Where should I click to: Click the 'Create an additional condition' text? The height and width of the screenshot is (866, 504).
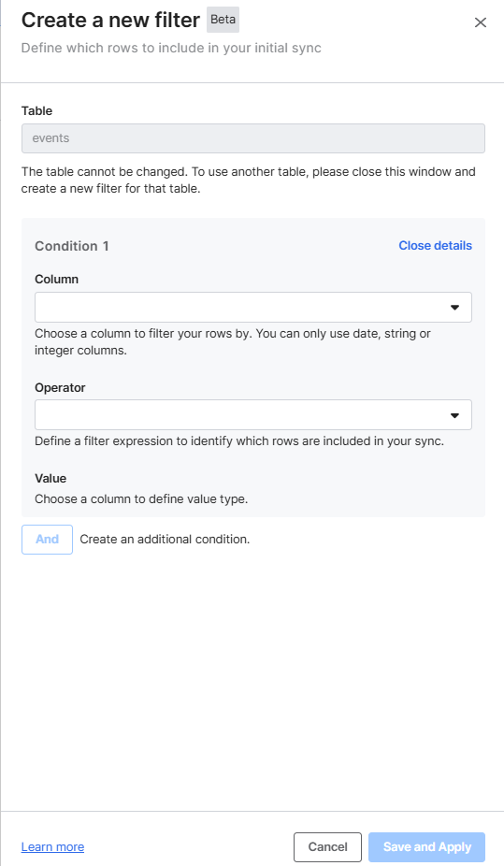[165, 539]
